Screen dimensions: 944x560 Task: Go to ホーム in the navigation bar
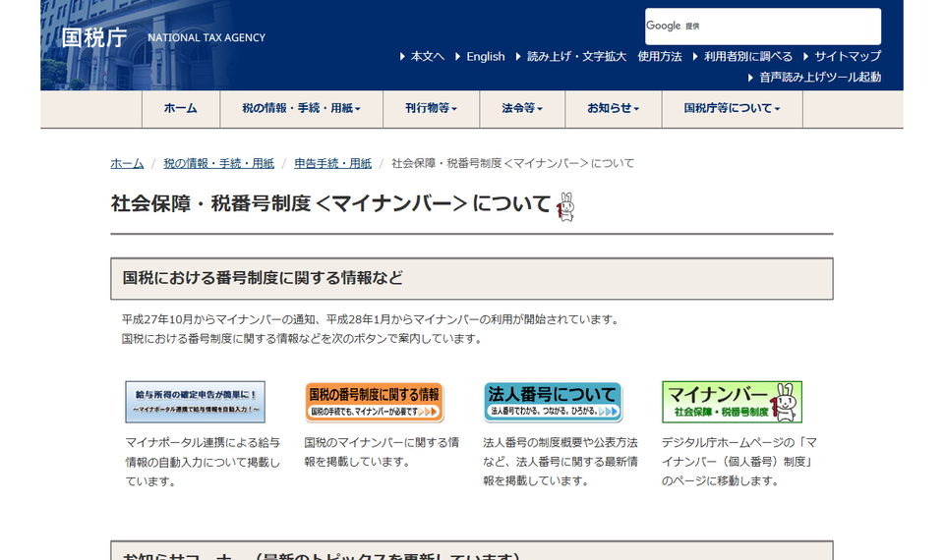point(181,109)
